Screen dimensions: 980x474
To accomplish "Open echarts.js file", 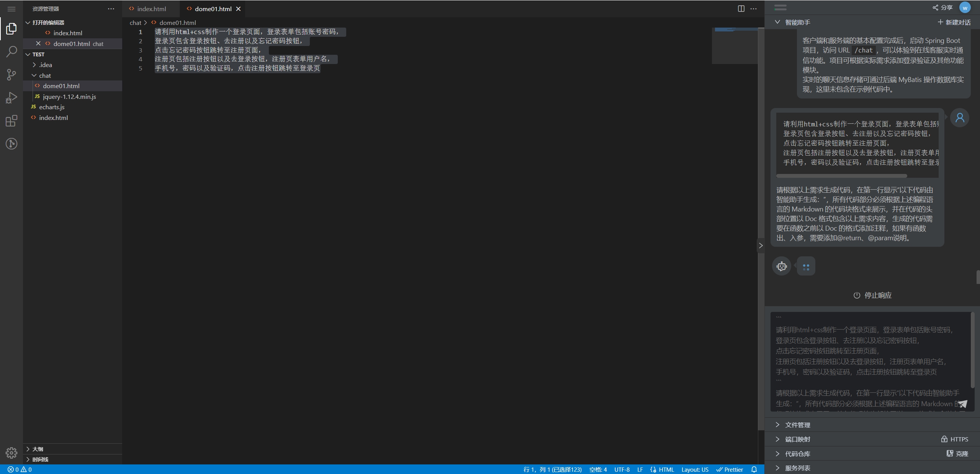I will 72,107.
